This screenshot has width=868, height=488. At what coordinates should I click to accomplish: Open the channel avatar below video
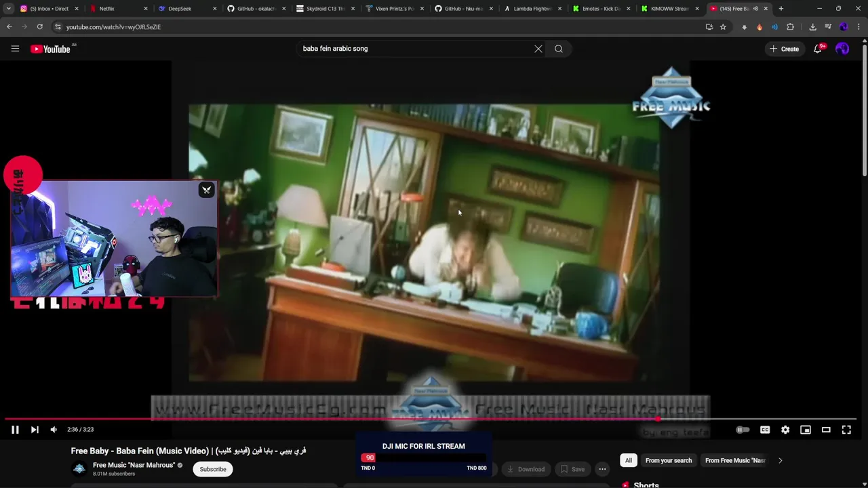click(x=79, y=469)
